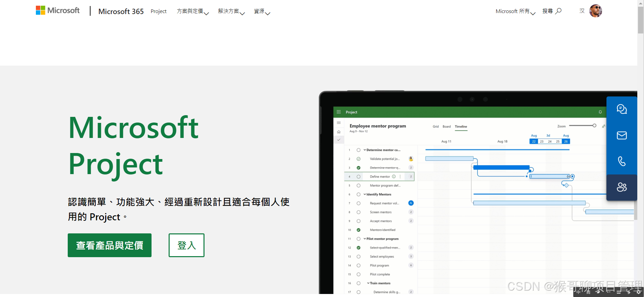Click the 简 simplified toggle in IME bar
The height and width of the screenshot is (297, 644).
pos(588,292)
